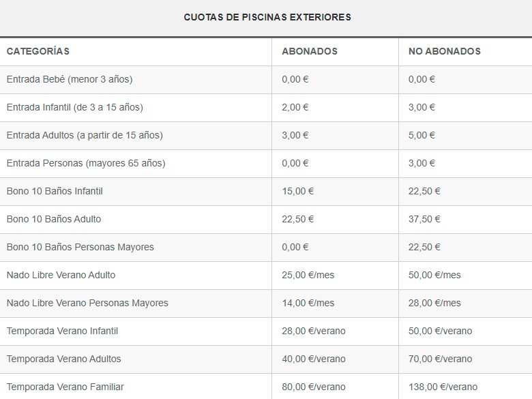Image resolution: width=532 pixels, height=399 pixels.
Task: Select the 14,00 €/mes subscriber price
Action: click(308, 303)
